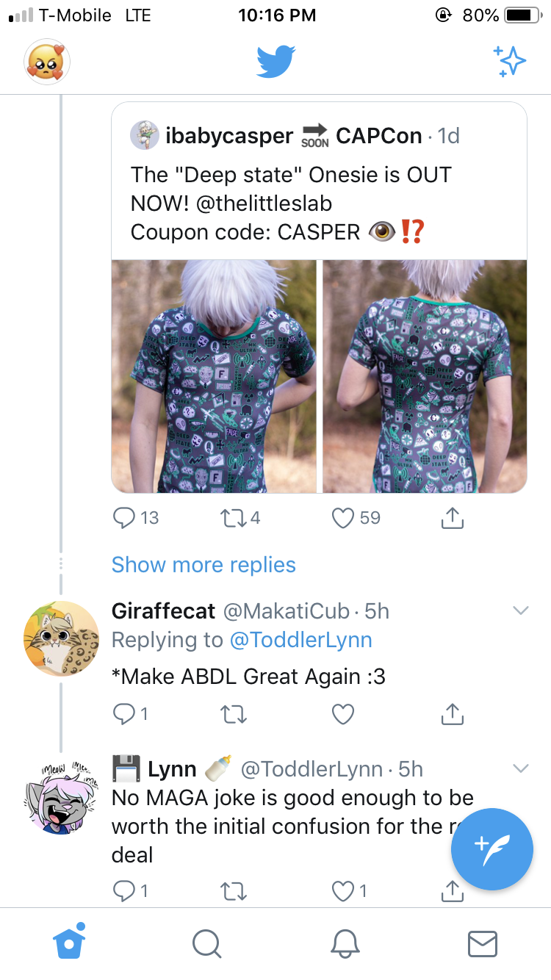Open the @ToddlerLynn reply mention link
The image size is (551, 980).
[x=301, y=640]
